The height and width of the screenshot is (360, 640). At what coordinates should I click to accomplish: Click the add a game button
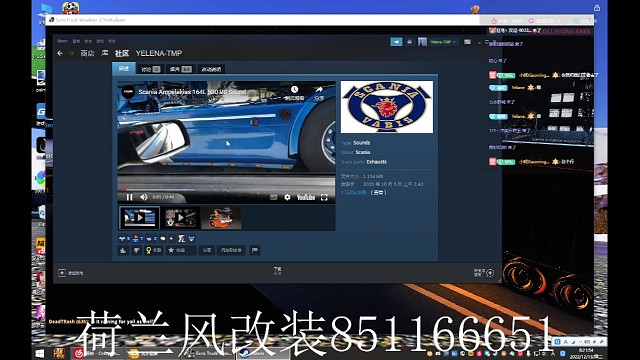click(71, 273)
